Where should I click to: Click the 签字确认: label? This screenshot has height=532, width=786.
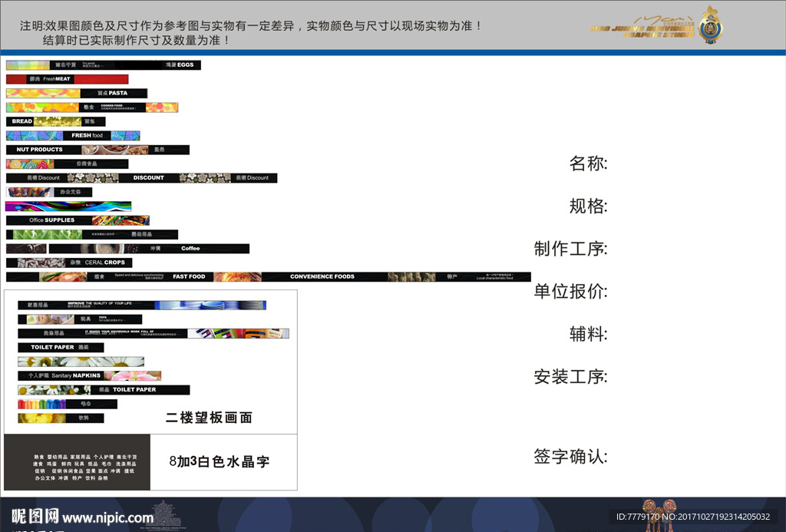(x=570, y=456)
